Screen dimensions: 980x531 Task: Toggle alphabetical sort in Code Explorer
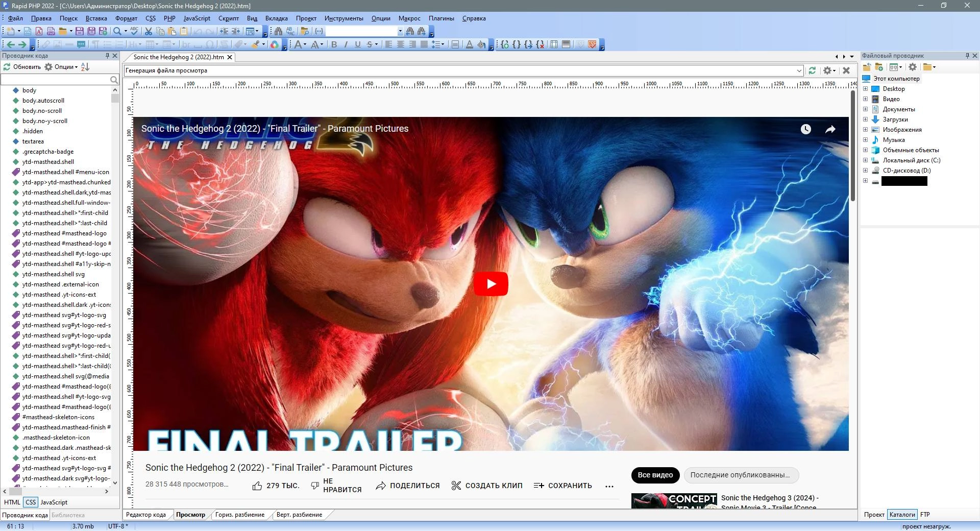point(85,67)
